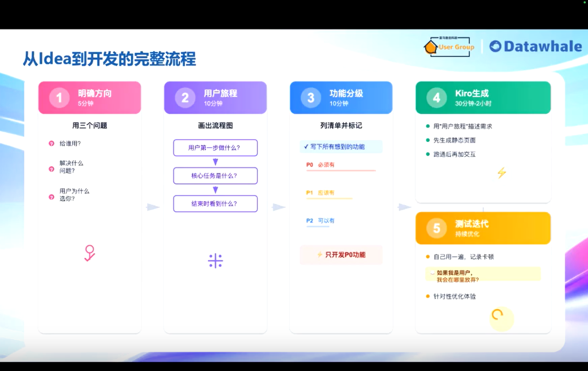The width and height of the screenshot is (588, 371).
Task: Click the purple grid hash icon
Action: [x=215, y=261]
